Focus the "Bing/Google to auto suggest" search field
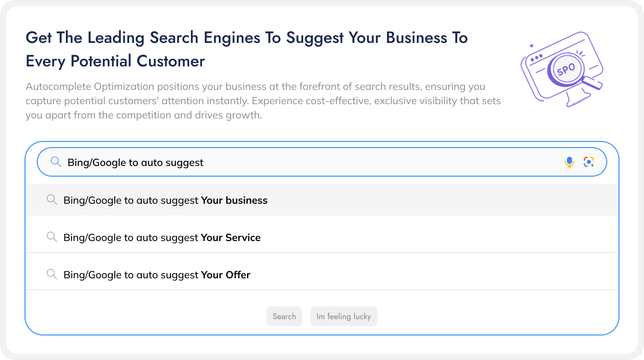This screenshot has height=360, width=644. coord(306,162)
